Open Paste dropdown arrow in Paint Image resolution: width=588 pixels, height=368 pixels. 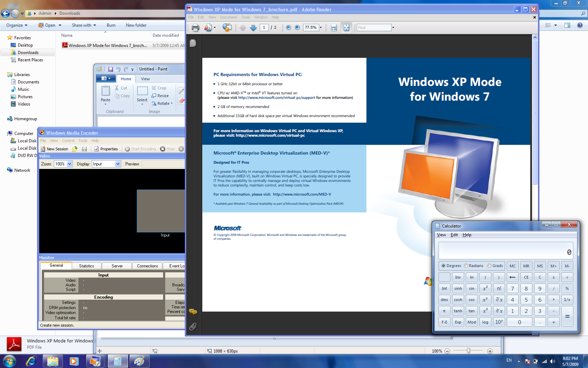[105, 104]
